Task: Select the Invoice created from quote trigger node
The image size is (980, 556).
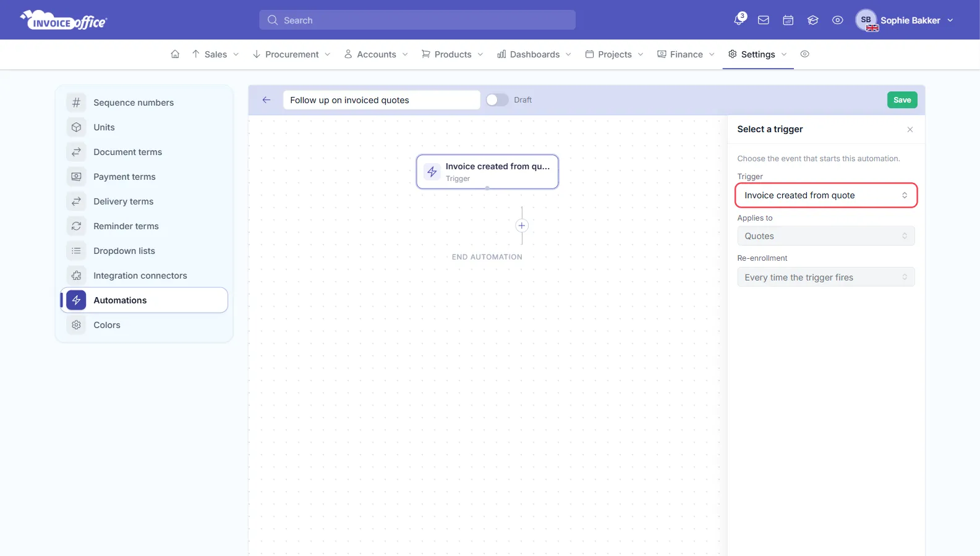Action: click(x=487, y=172)
